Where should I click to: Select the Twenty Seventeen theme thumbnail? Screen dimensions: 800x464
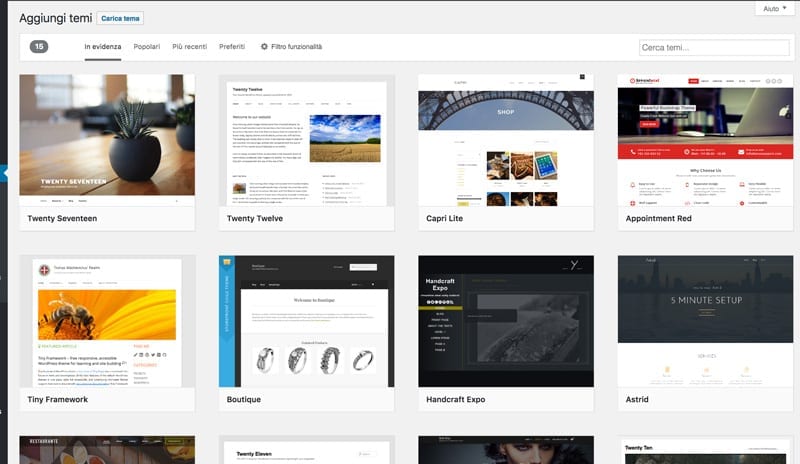[x=107, y=139]
